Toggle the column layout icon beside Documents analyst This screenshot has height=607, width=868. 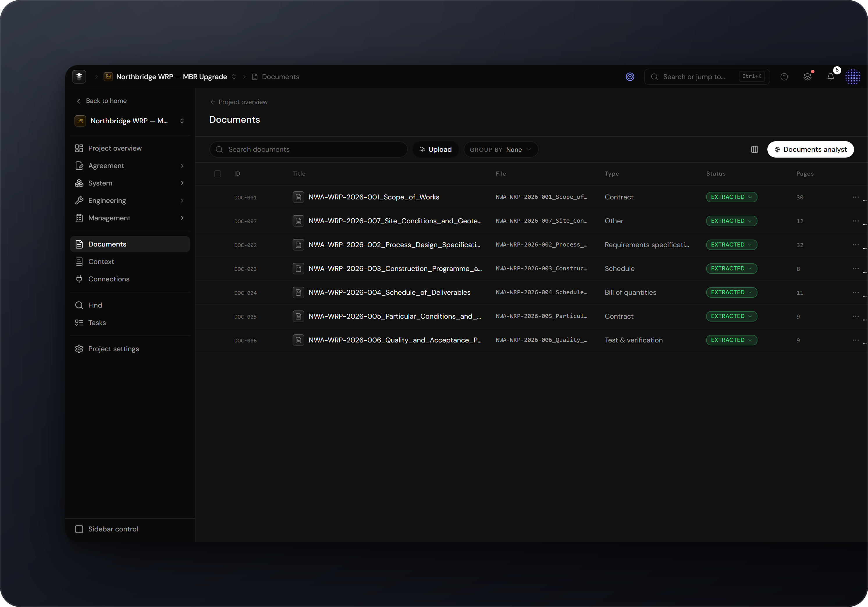[x=755, y=150]
